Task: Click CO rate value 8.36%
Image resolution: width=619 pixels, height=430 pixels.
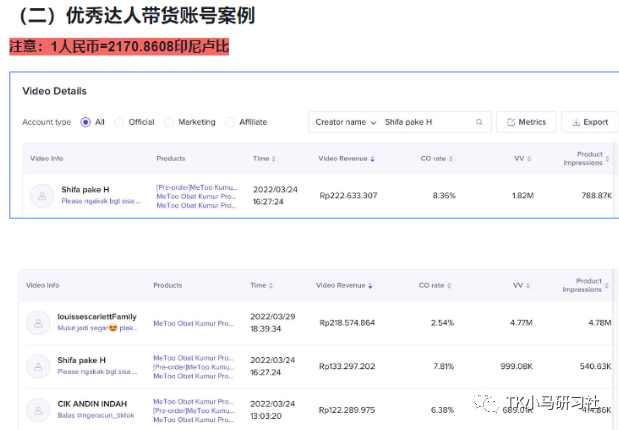Action: [444, 195]
